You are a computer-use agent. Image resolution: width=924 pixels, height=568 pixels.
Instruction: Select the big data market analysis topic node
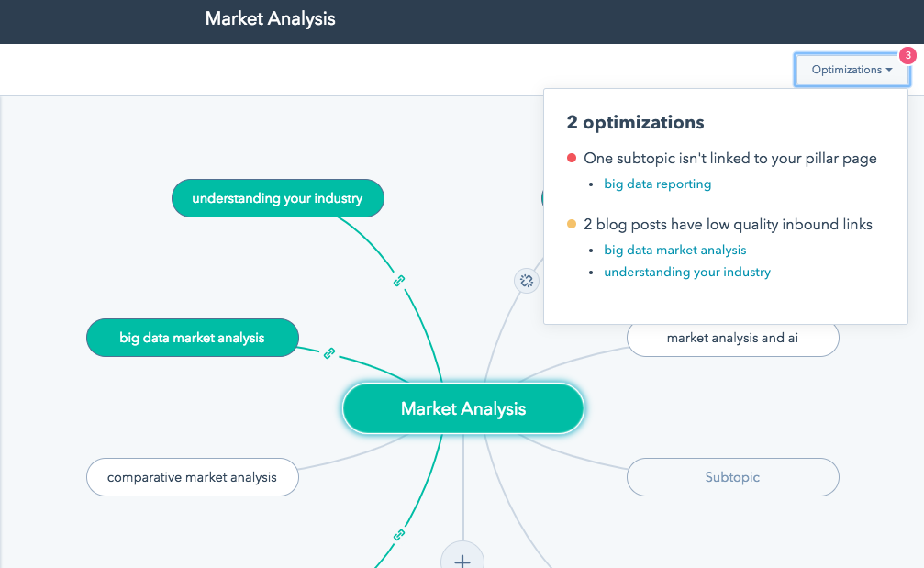(x=192, y=338)
